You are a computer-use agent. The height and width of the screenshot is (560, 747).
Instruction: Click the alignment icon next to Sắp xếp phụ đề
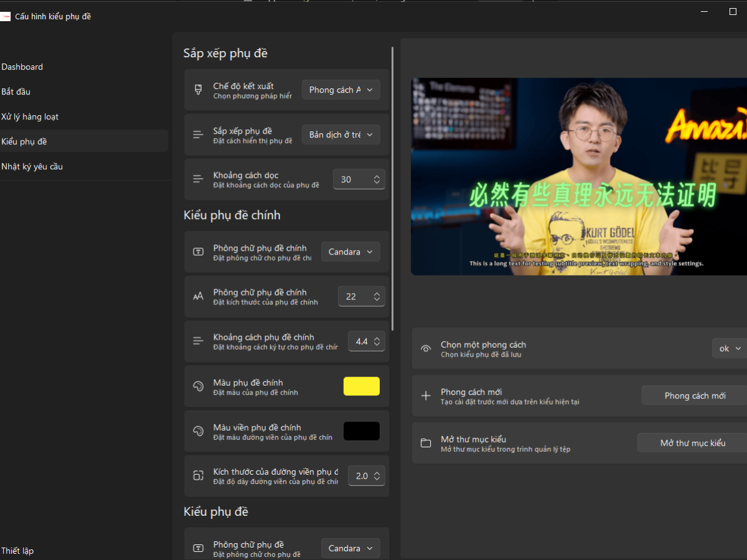pyautogui.click(x=198, y=134)
